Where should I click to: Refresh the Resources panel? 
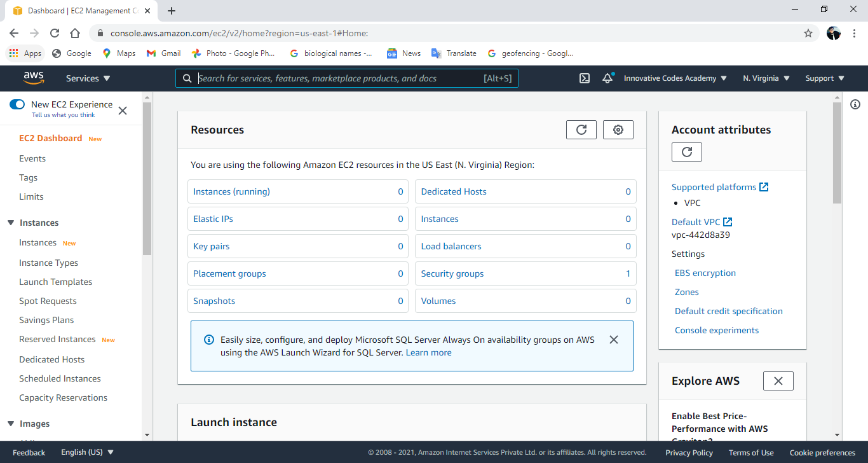coord(581,129)
